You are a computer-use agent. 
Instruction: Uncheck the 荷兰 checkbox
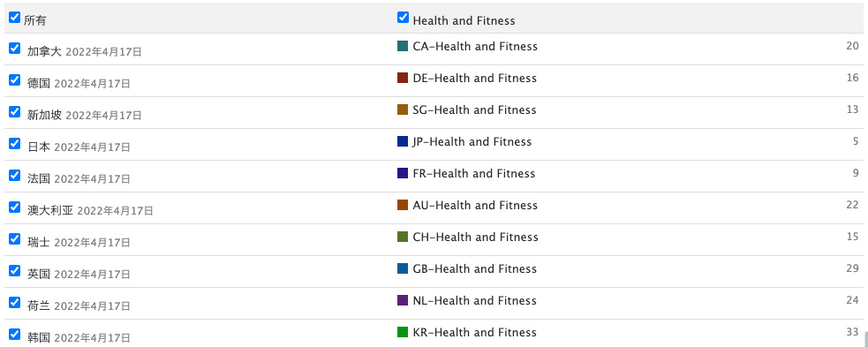pyautogui.click(x=15, y=302)
